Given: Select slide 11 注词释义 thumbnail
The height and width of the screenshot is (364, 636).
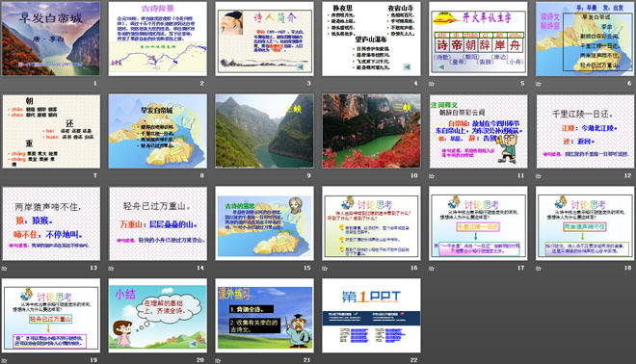Looking at the screenshot, I should (478, 131).
